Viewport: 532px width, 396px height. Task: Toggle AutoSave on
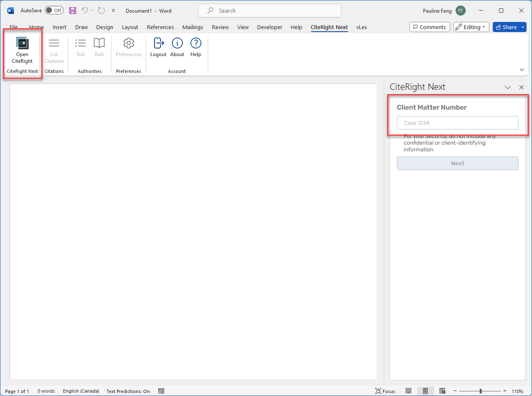[x=54, y=10]
